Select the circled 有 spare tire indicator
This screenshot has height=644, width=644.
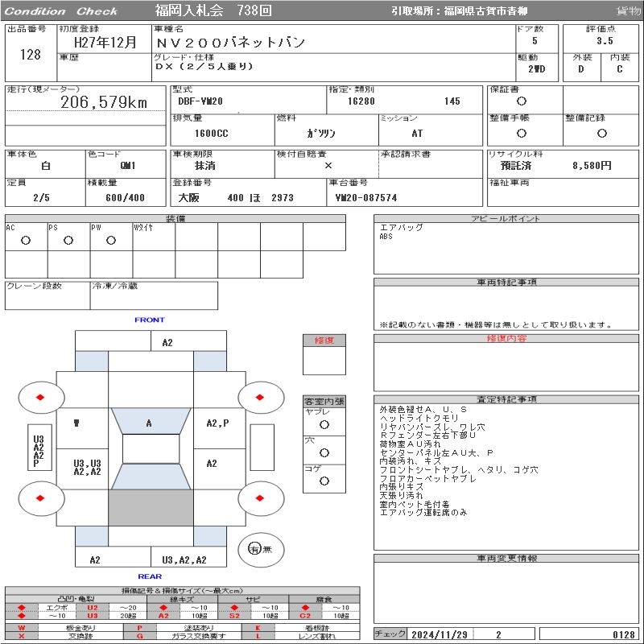click(x=254, y=549)
